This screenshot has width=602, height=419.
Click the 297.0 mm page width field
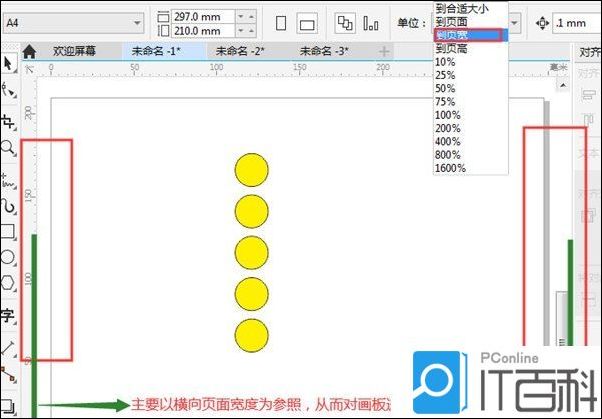(203, 17)
